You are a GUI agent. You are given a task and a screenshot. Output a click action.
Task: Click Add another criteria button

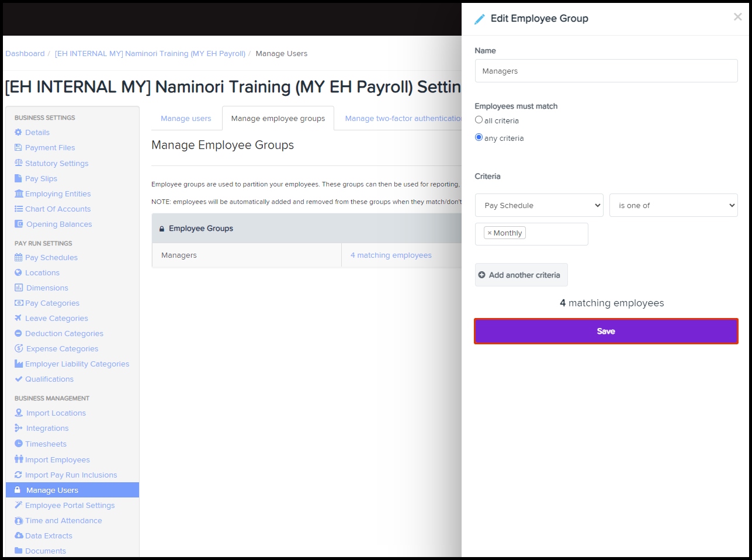click(x=521, y=275)
